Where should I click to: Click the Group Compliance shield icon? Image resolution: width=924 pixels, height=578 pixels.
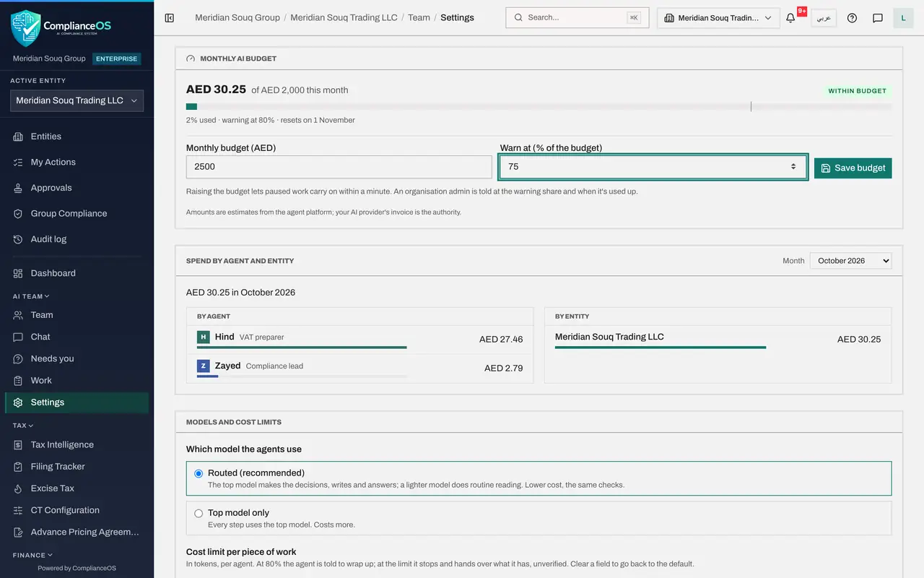tap(18, 214)
